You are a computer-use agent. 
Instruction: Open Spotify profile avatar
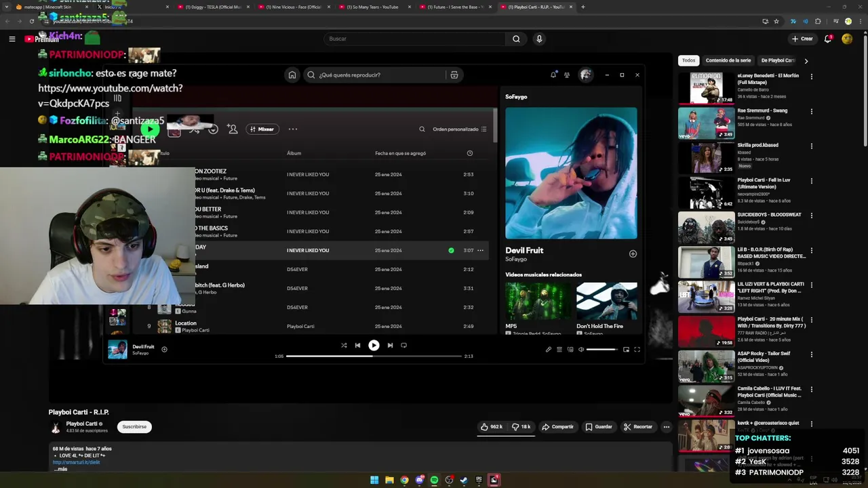tap(585, 75)
